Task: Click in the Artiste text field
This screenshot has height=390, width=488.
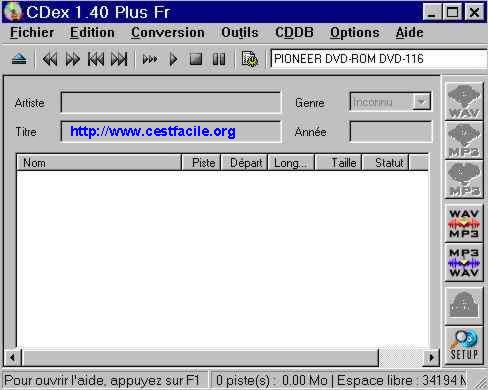Action: pyautogui.click(x=171, y=102)
